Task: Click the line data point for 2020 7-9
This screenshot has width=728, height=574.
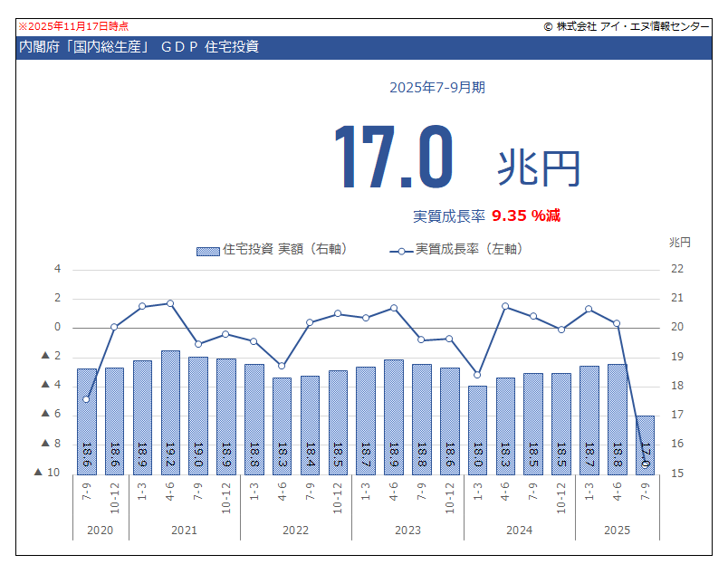Action: 87,399
